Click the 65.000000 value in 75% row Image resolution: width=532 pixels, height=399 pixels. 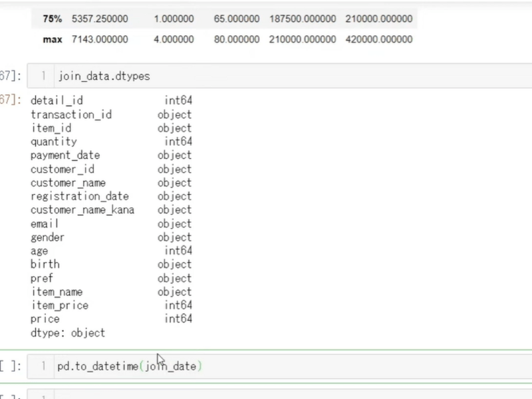[x=236, y=19]
